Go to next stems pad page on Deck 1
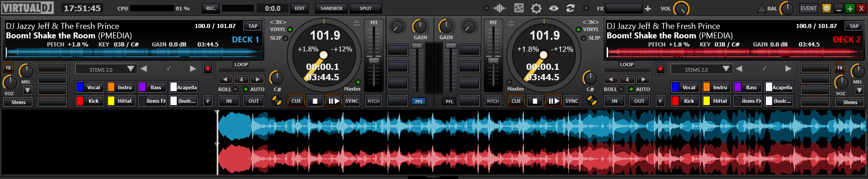The width and height of the screenshot is (868, 179). coord(193,69)
